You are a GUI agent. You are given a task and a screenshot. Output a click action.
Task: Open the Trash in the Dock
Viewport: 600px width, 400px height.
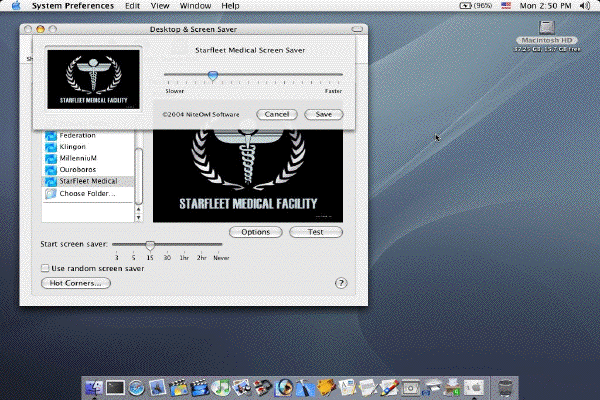[505, 388]
